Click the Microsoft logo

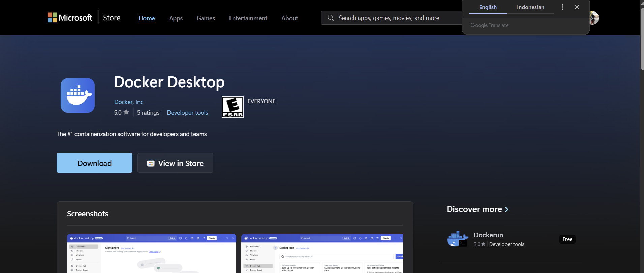click(70, 18)
